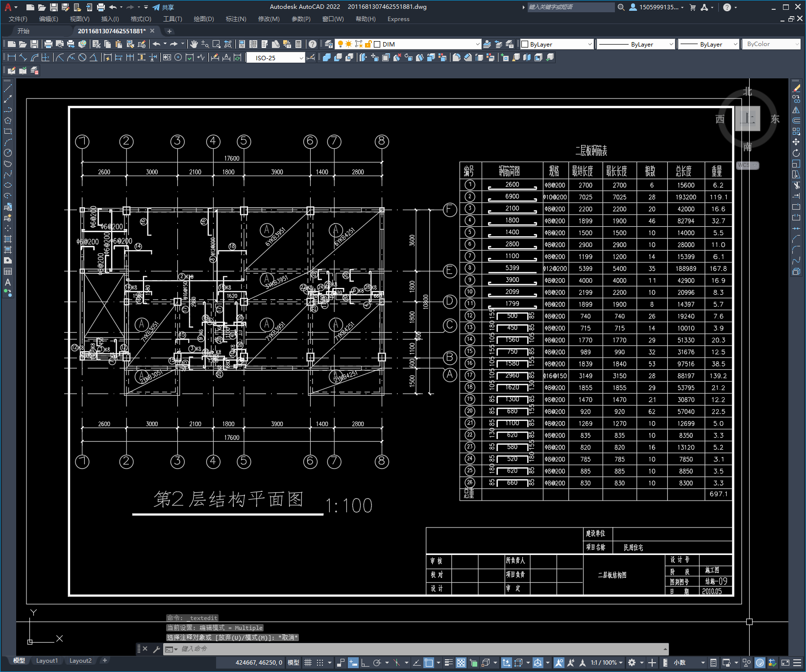Image resolution: width=806 pixels, height=672 pixels.
Task: Toggle transparency display in status bar
Action: click(x=461, y=663)
